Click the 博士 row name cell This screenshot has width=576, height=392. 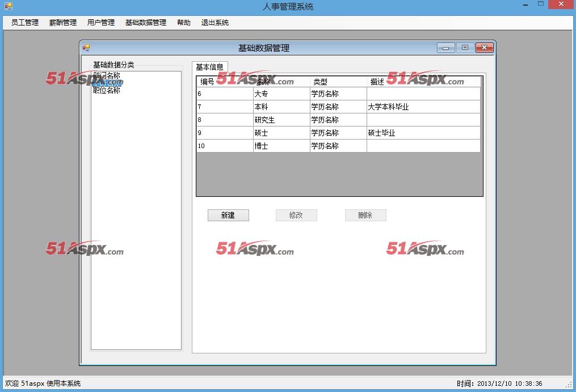click(x=281, y=146)
